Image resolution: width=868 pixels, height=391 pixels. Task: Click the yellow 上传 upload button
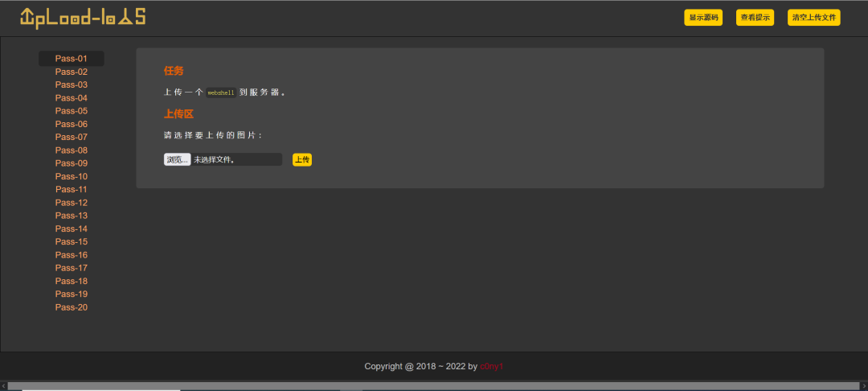tap(302, 159)
